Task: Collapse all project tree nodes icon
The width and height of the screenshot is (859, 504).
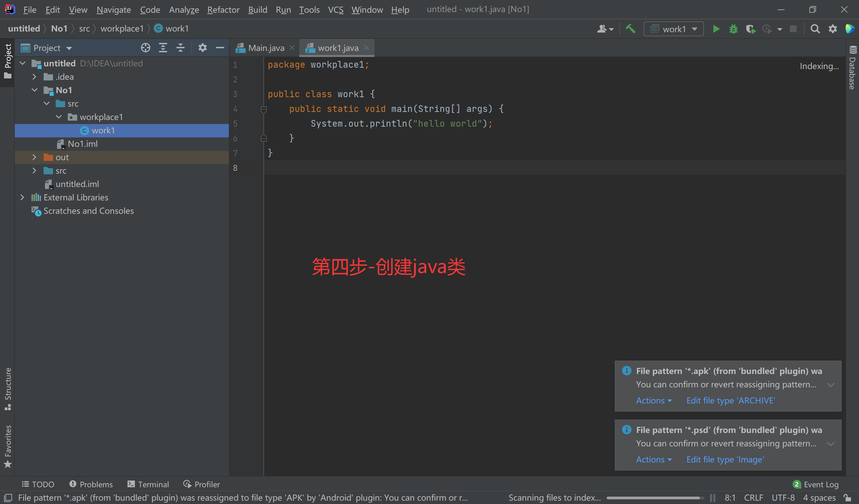Action: click(x=180, y=48)
